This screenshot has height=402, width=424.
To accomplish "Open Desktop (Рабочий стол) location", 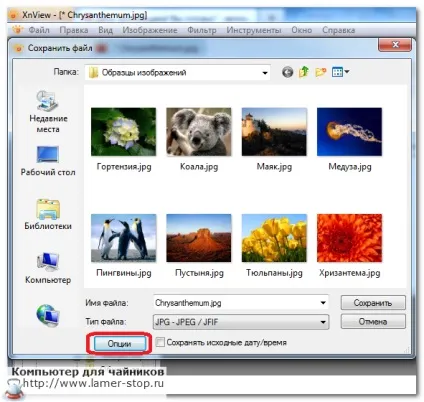I will [x=48, y=161].
